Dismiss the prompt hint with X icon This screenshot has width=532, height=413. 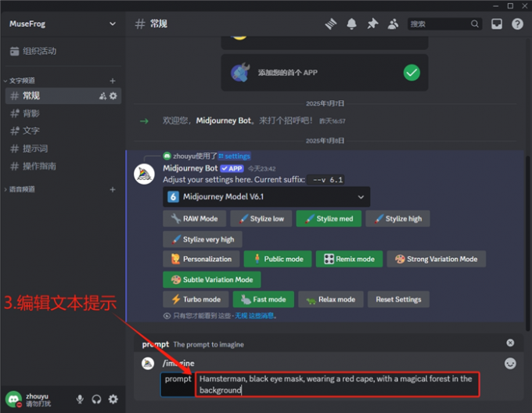pyautogui.click(x=510, y=343)
